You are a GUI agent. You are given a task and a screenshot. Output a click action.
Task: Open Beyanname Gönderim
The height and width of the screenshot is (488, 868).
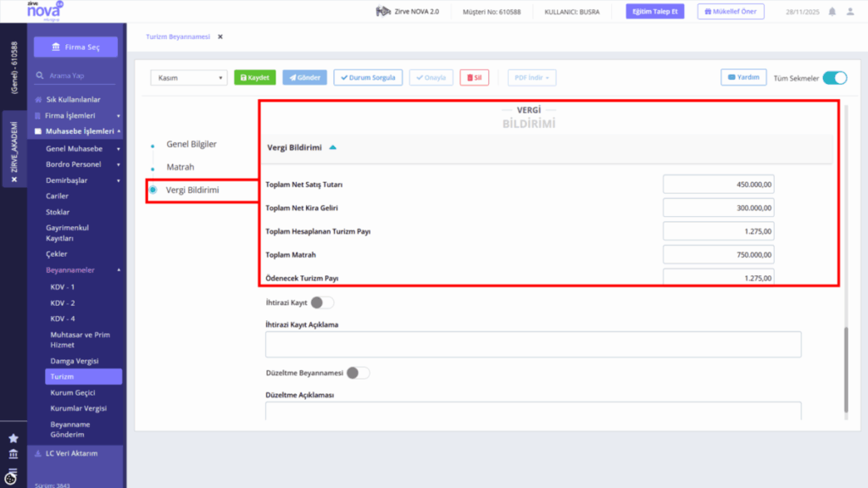[x=70, y=430]
